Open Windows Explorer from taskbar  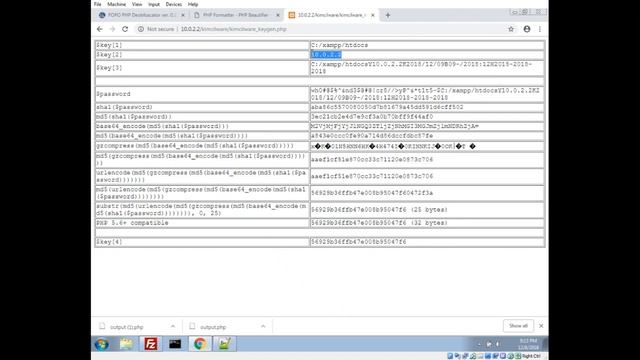[x=126, y=344]
